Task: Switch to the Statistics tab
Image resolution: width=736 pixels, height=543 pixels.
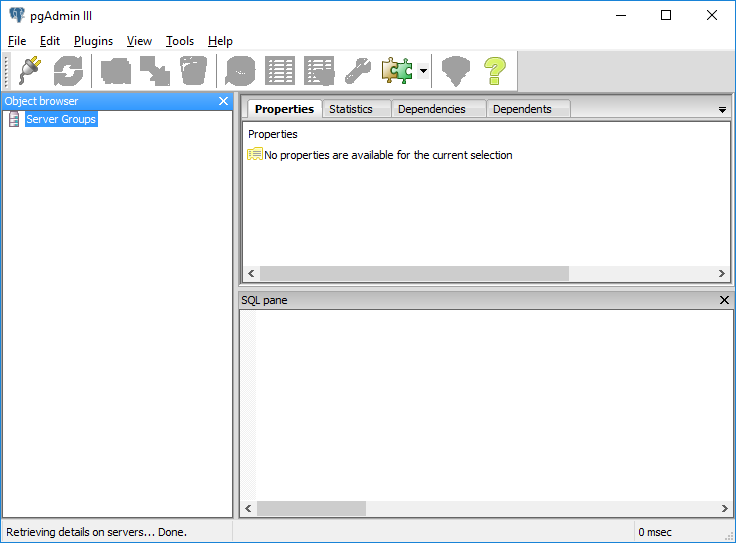Action: [x=357, y=109]
